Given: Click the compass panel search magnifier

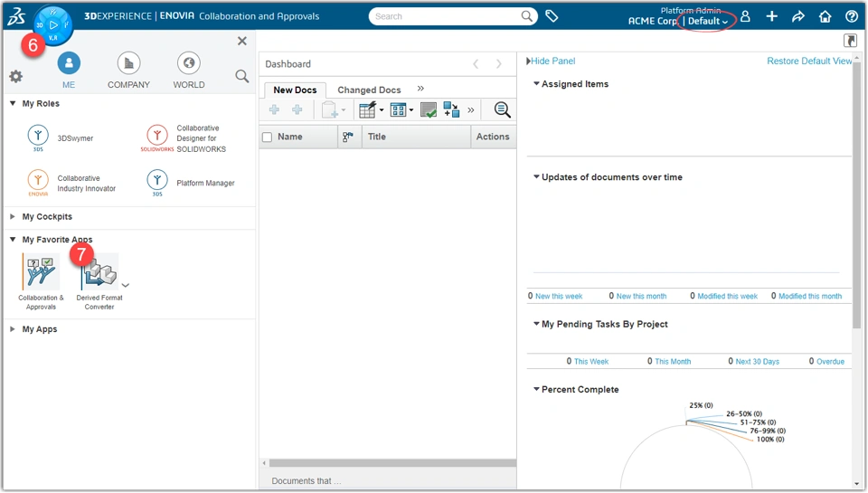Looking at the screenshot, I should (242, 76).
